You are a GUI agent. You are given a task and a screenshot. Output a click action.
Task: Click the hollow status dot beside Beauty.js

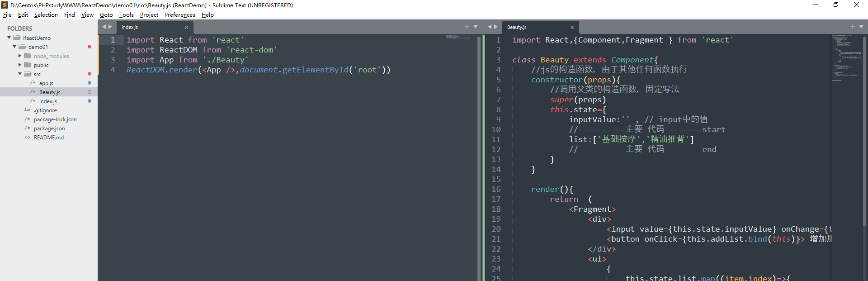tap(90, 92)
